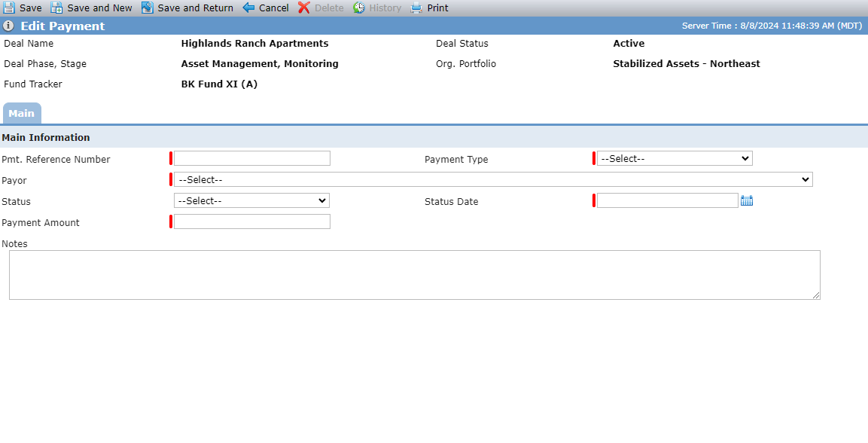This screenshot has width=868, height=443.
Task: Open the Payor dropdown
Action: click(x=493, y=179)
